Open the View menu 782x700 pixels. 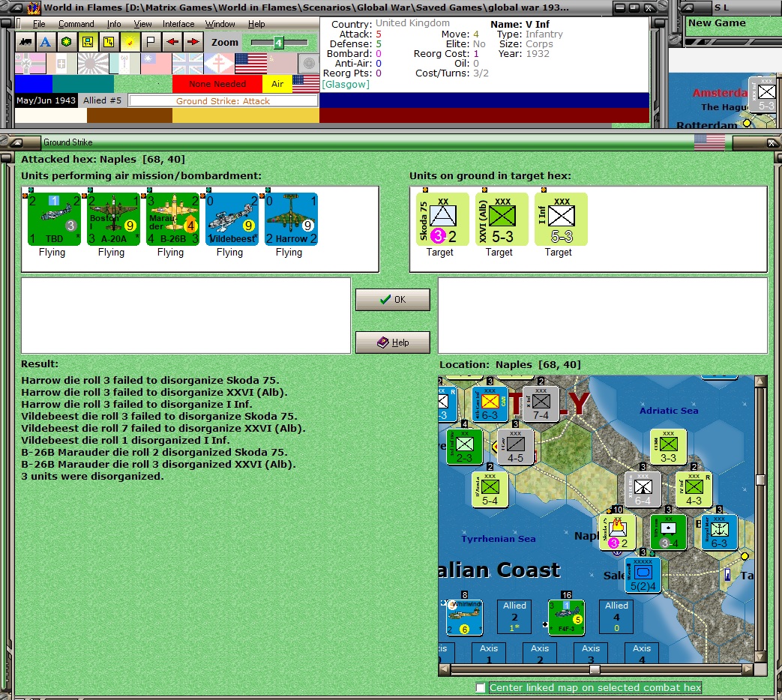[x=142, y=24]
